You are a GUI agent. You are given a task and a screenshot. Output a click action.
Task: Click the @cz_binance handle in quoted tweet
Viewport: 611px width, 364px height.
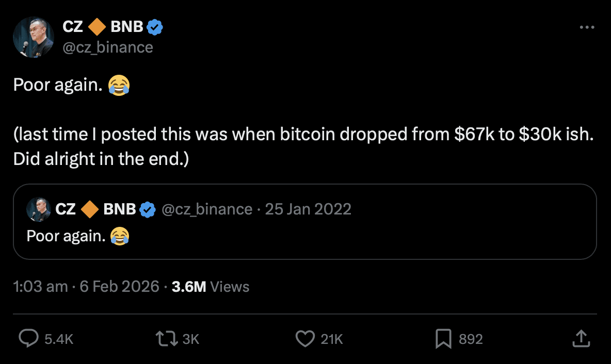click(x=207, y=209)
